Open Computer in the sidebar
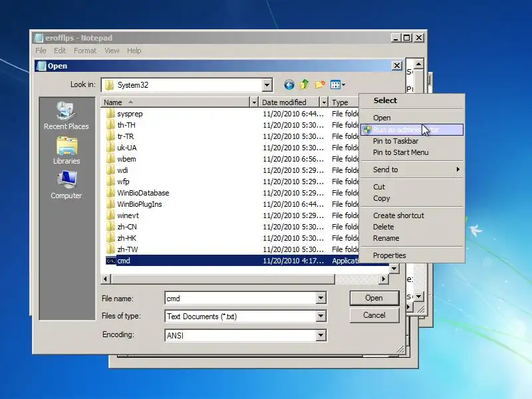532x399 pixels. (66, 185)
